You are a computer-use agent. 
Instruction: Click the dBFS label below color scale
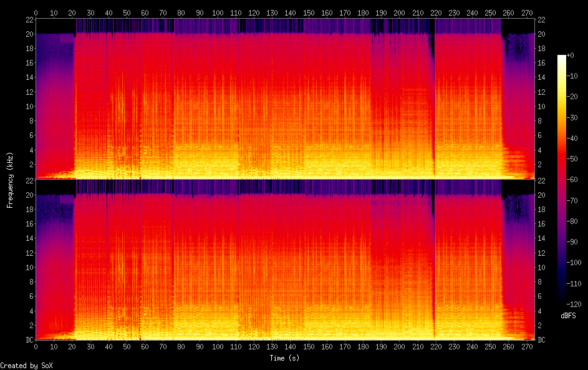(x=568, y=316)
